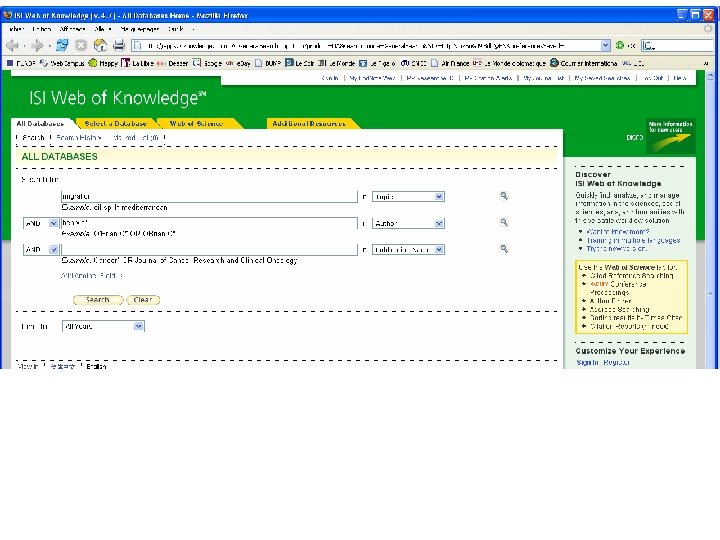Open the Marked List sub-tab
The height and width of the screenshot is (540, 720).
136,137
